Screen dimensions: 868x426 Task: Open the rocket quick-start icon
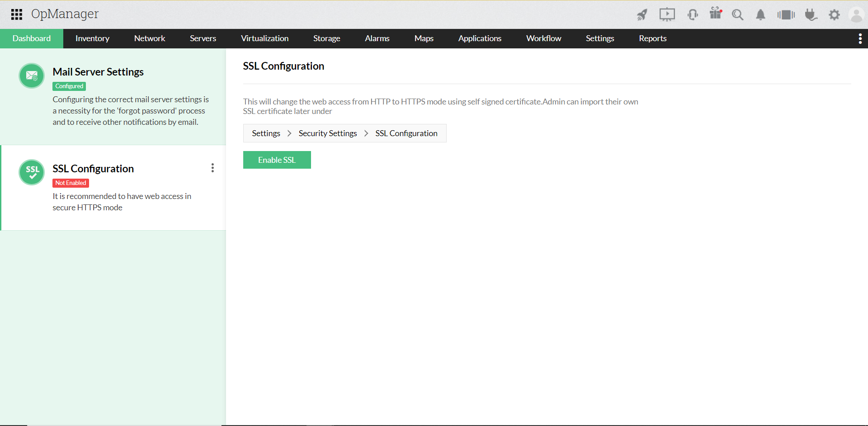pyautogui.click(x=642, y=14)
